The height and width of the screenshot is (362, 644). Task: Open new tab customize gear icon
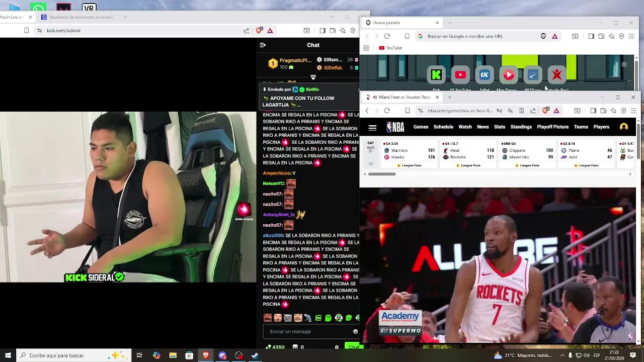coord(624,64)
